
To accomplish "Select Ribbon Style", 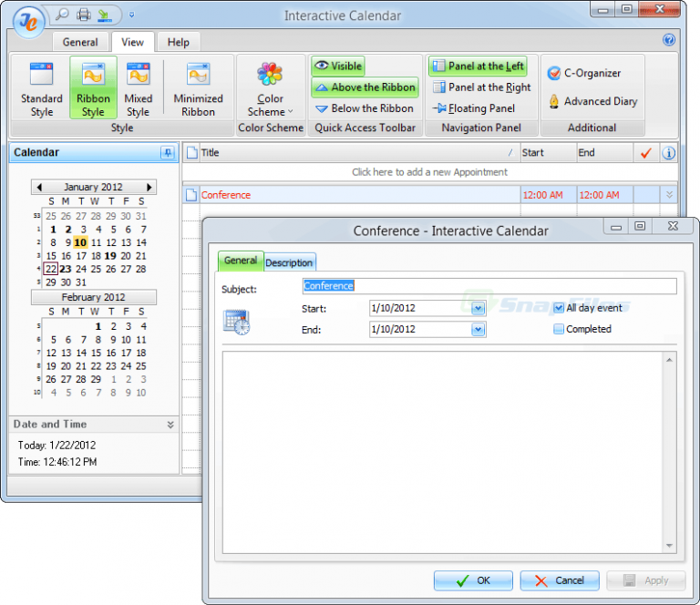I will tap(93, 88).
